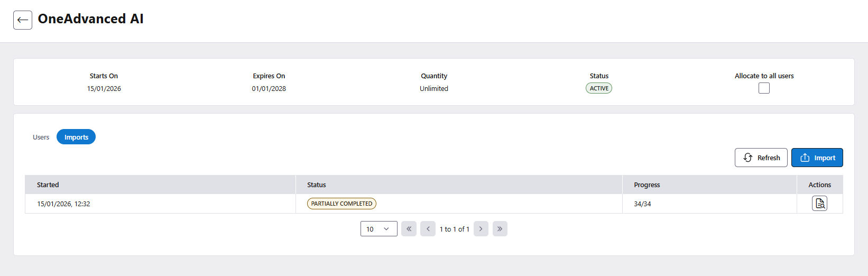Jump to the first page of imports
The width and height of the screenshot is (868, 276).
click(x=409, y=229)
